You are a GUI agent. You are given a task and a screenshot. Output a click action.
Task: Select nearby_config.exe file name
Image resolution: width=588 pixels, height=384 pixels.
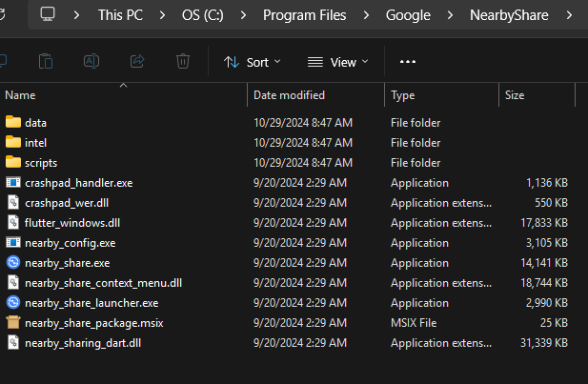71,243
